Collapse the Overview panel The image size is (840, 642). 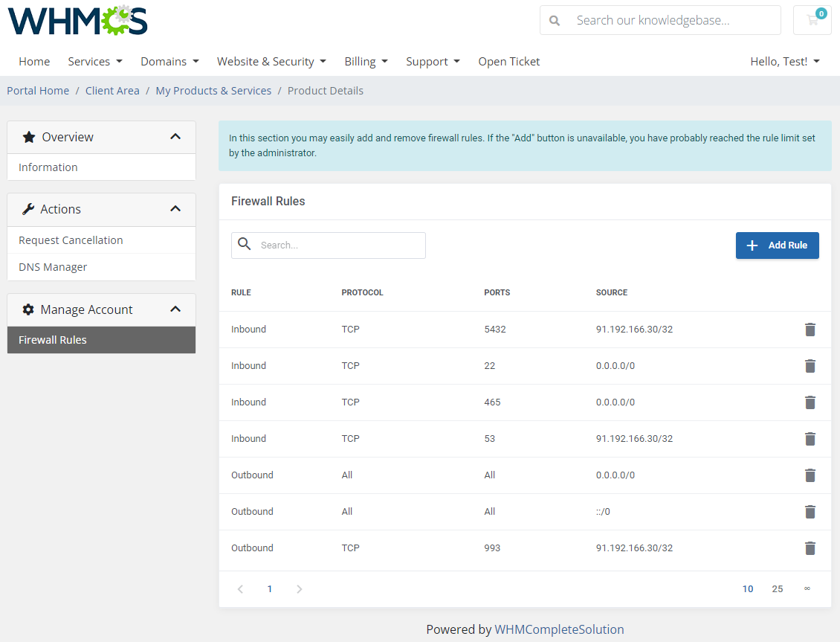coord(175,137)
